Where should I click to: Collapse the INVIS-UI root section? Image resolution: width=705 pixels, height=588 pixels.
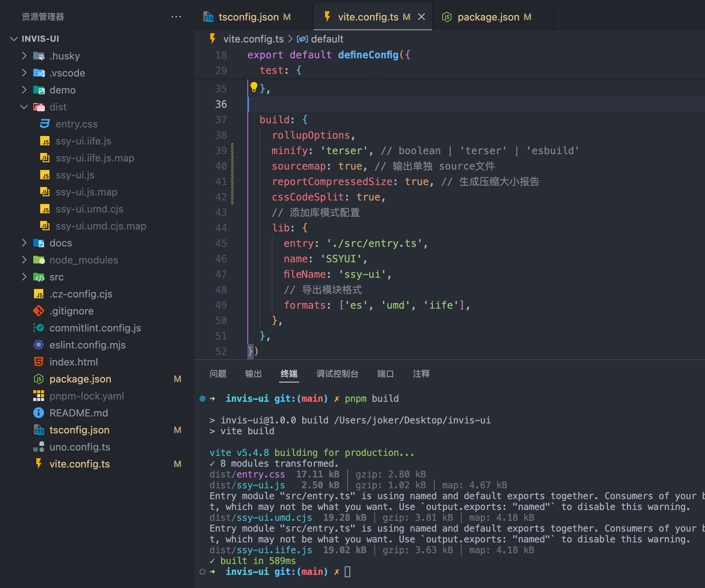click(14, 39)
